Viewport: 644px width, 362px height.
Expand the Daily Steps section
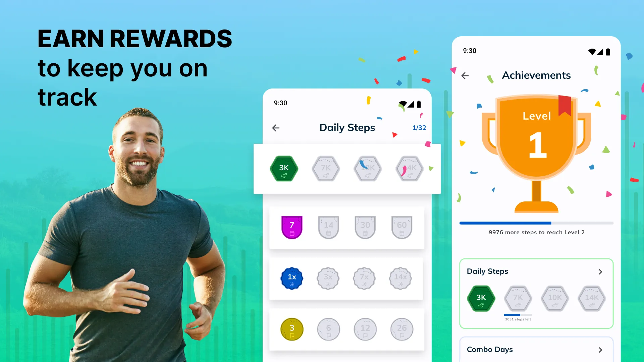click(x=600, y=271)
